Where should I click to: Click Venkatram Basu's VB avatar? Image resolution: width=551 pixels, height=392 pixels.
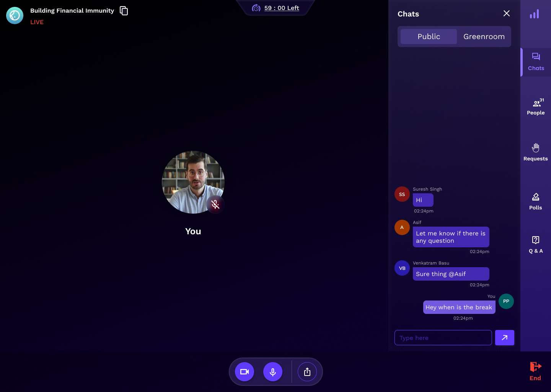coord(402,268)
